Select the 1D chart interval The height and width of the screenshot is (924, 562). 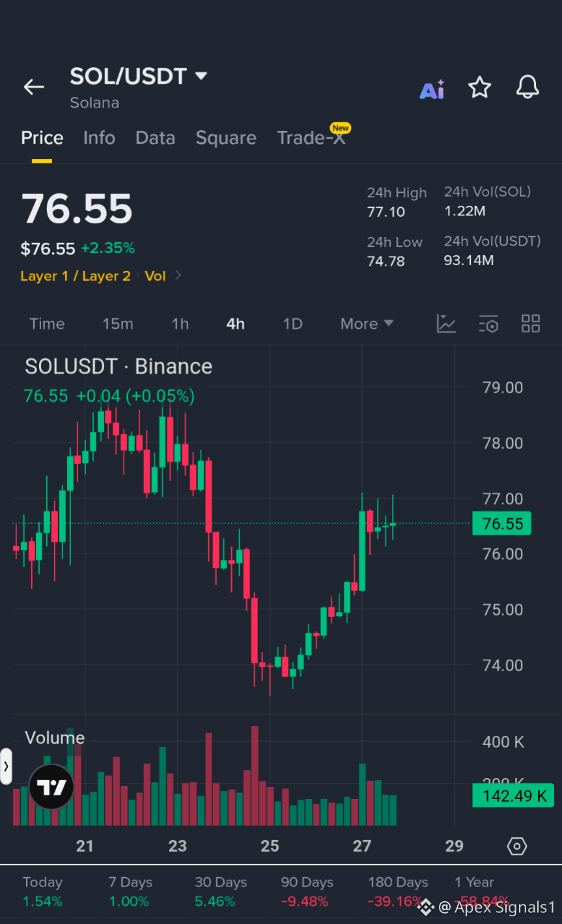tap(293, 324)
